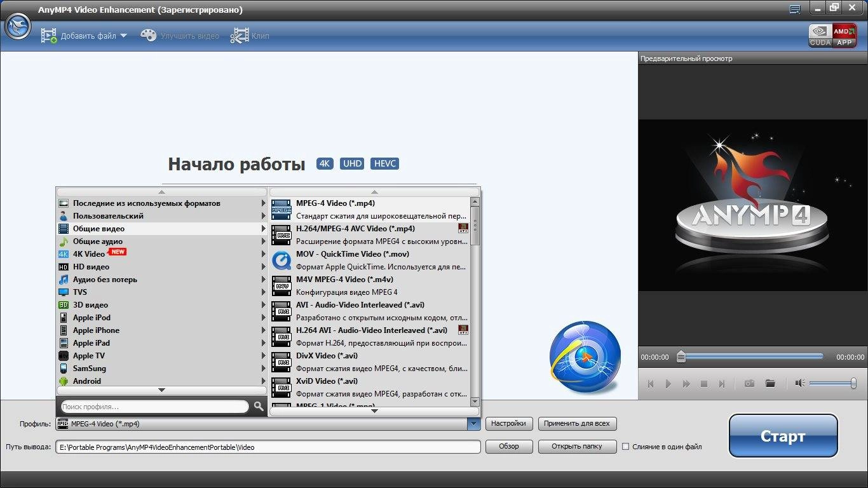
Task: Click the AnyMP4 round logo icon top-left
Action: click(x=18, y=27)
